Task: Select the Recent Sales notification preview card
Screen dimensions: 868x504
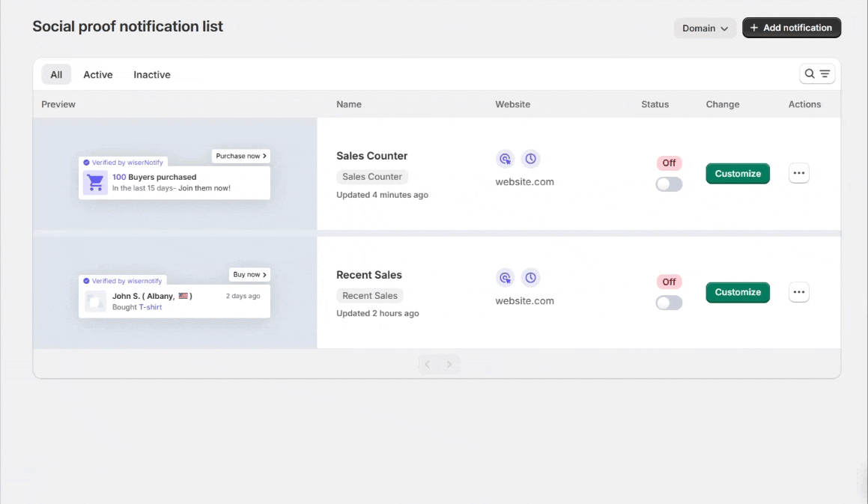Action: [174, 301]
